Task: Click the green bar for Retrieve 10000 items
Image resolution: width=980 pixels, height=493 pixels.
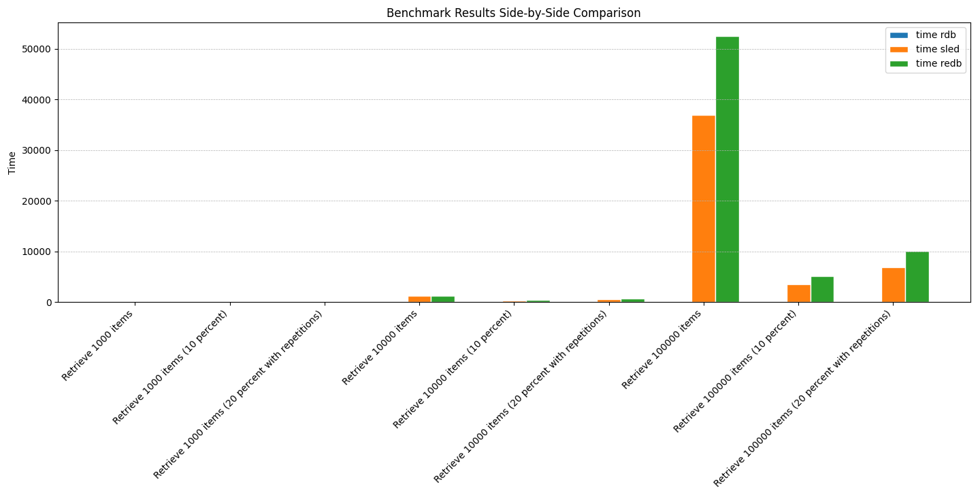Action: click(x=443, y=299)
